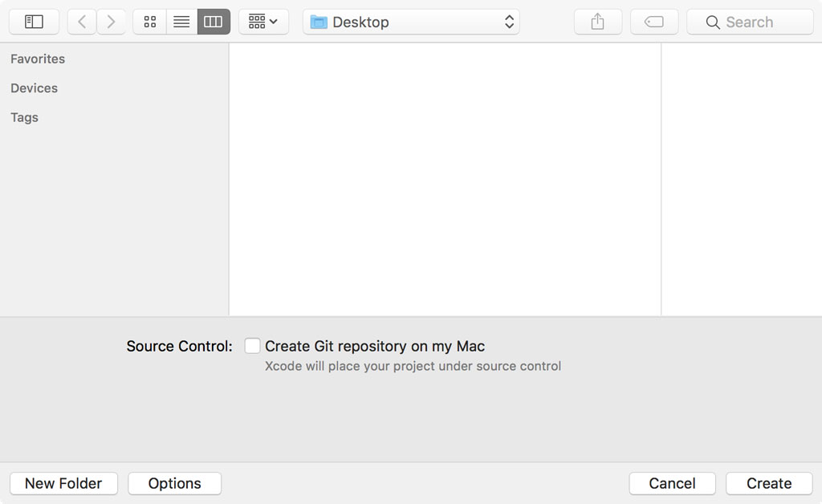The width and height of the screenshot is (822, 504).
Task: Click the back navigation arrow
Action: (81, 21)
